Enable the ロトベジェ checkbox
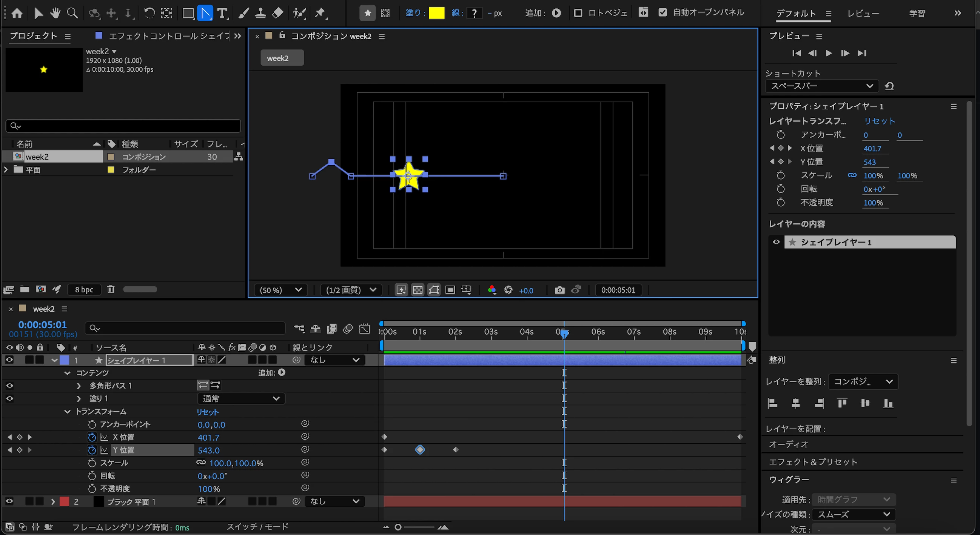This screenshot has width=980, height=535. point(578,13)
